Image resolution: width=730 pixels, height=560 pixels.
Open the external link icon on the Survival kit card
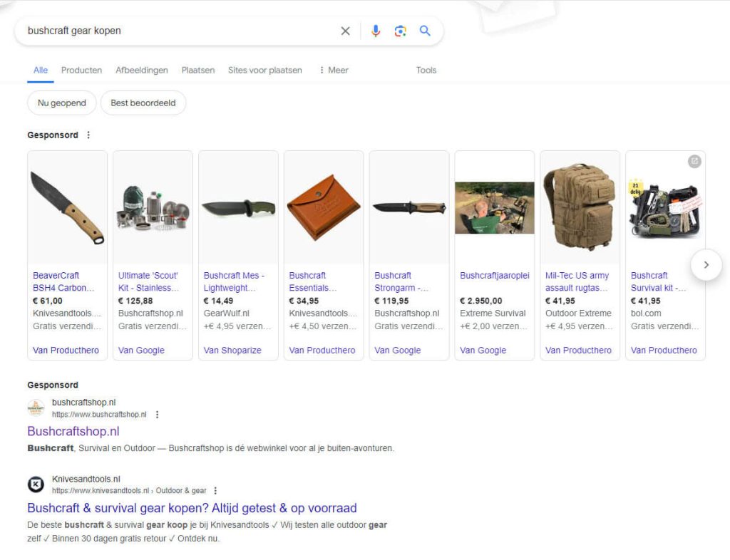(694, 162)
